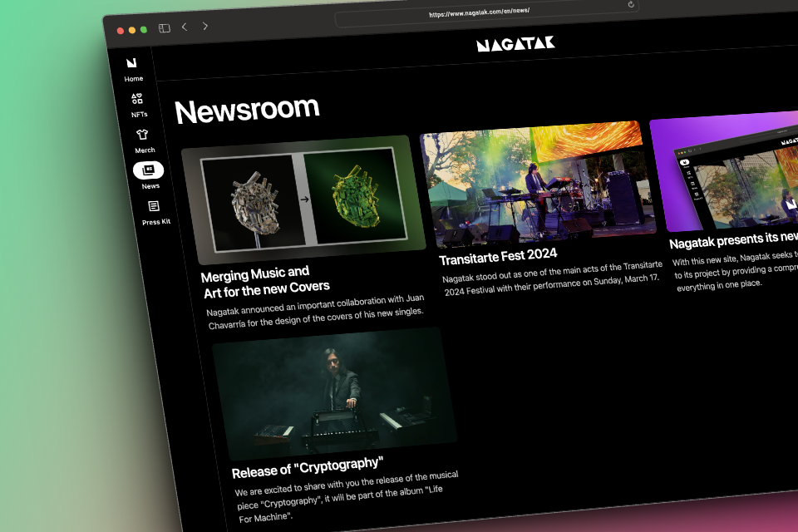Image resolution: width=798 pixels, height=532 pixels.
Task: Go forward with the browser forward arrow
Action: click(x=205, y=26)
